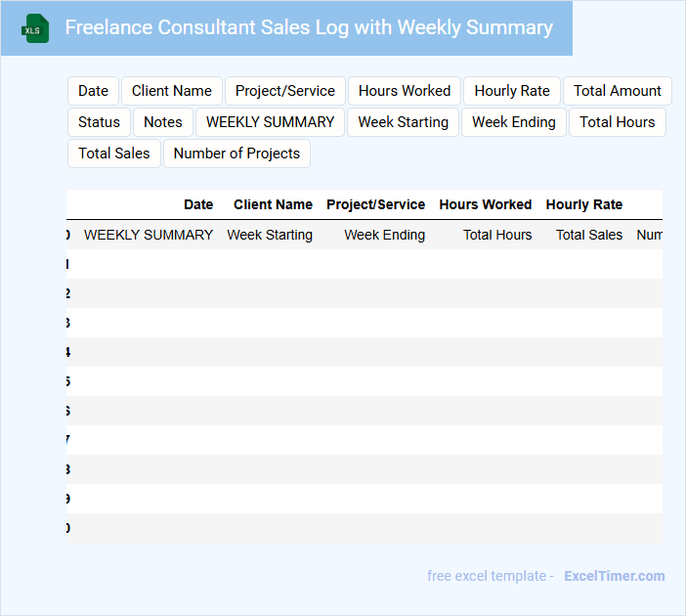
Task: Select the Week Ending table cell
Action: (385, 235)
